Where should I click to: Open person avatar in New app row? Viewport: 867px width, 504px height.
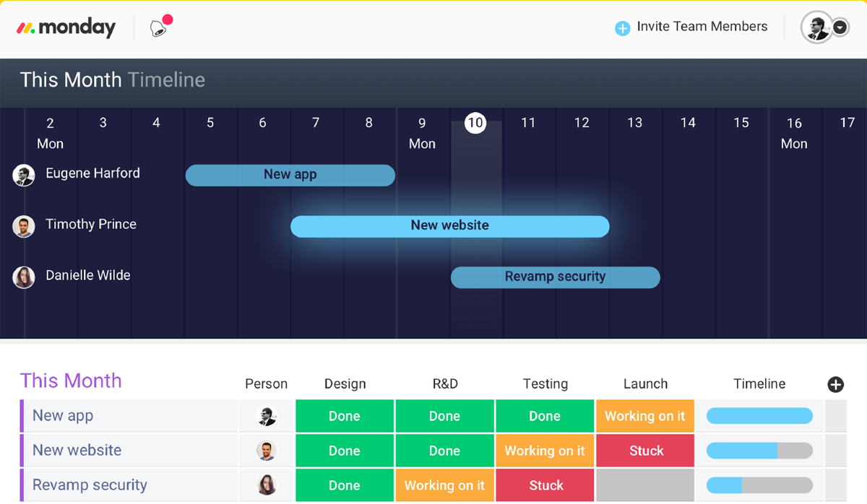[x=267, y=416]
